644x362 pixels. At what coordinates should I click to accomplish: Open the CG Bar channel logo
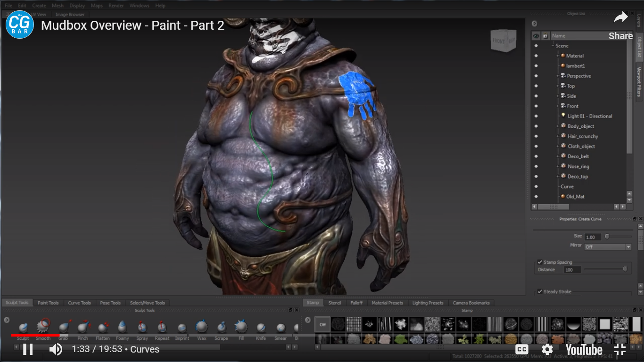pos(20,25)
